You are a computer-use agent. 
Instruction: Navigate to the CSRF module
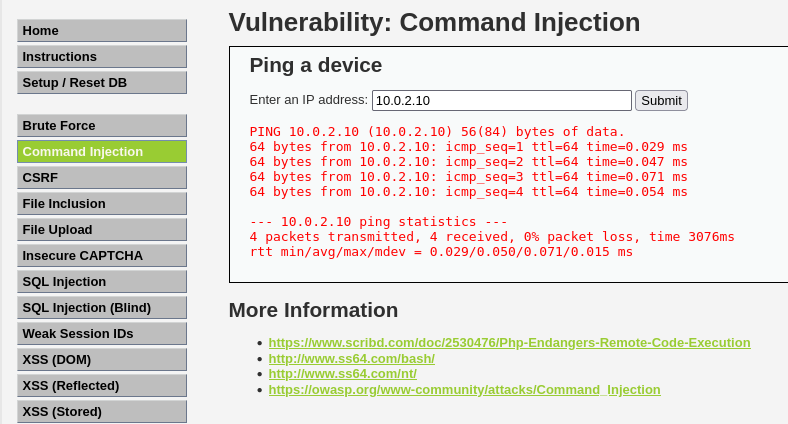[101, 178]
